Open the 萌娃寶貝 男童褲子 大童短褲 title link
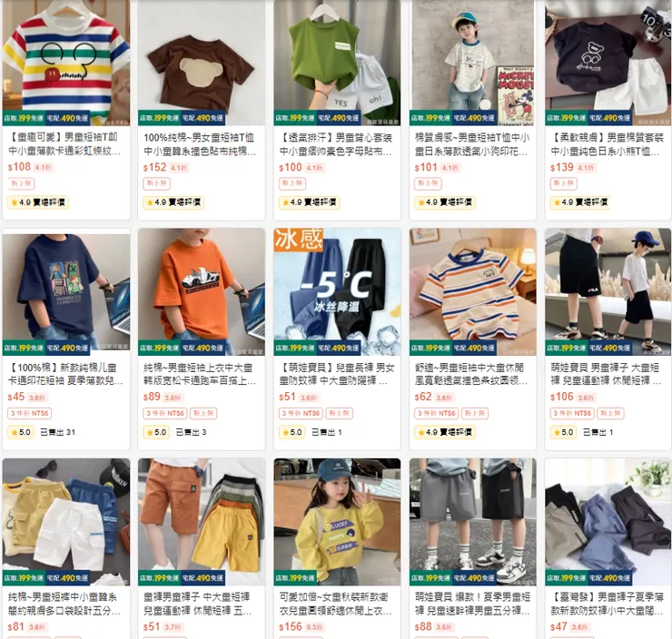 [607, 374]
